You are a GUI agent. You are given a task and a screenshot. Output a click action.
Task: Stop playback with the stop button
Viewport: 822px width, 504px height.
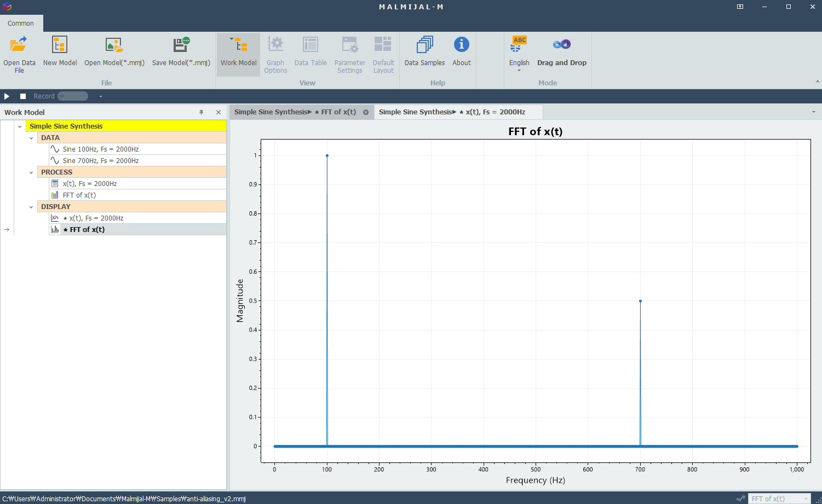click(23, 96)
